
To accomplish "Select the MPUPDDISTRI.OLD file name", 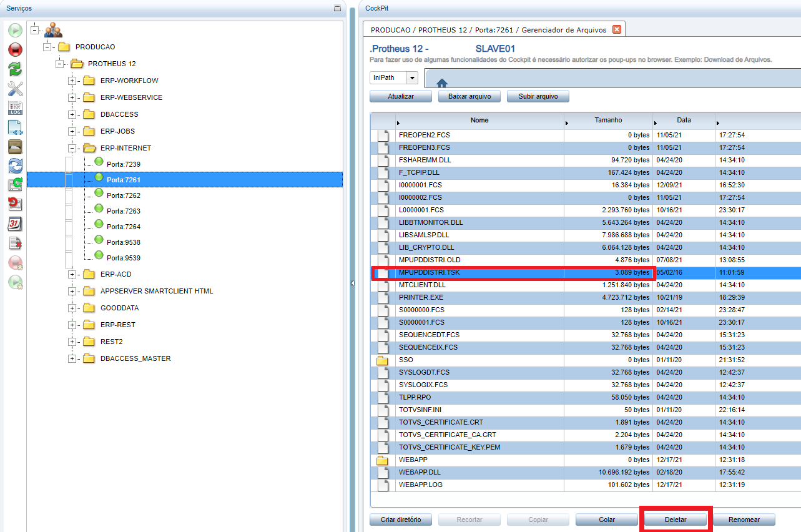I will [x=430, y=260].
